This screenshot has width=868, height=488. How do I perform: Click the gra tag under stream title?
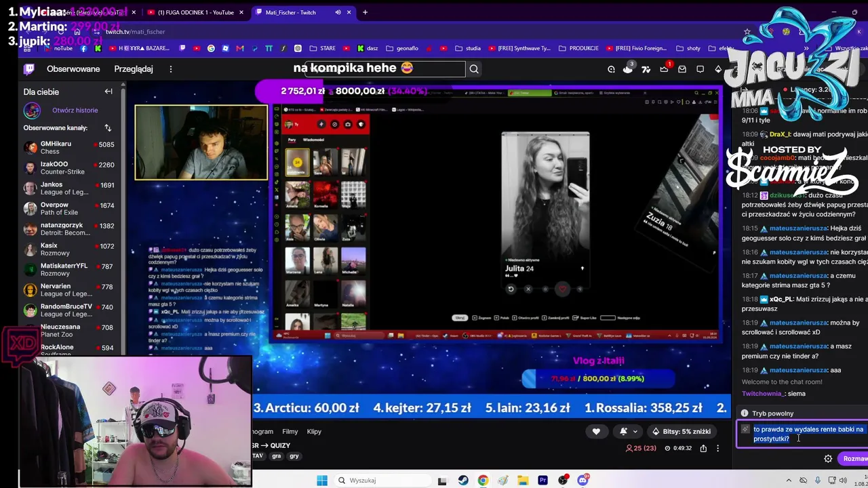coord(277,456)
